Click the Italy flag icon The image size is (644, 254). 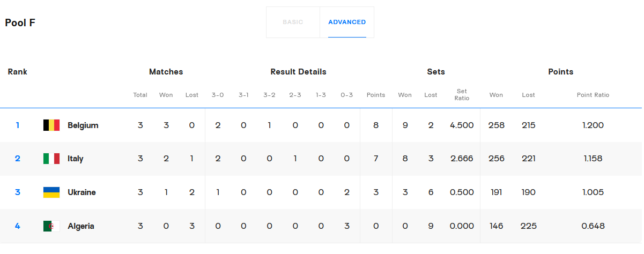pyautogui.click(x=51, y=159)
